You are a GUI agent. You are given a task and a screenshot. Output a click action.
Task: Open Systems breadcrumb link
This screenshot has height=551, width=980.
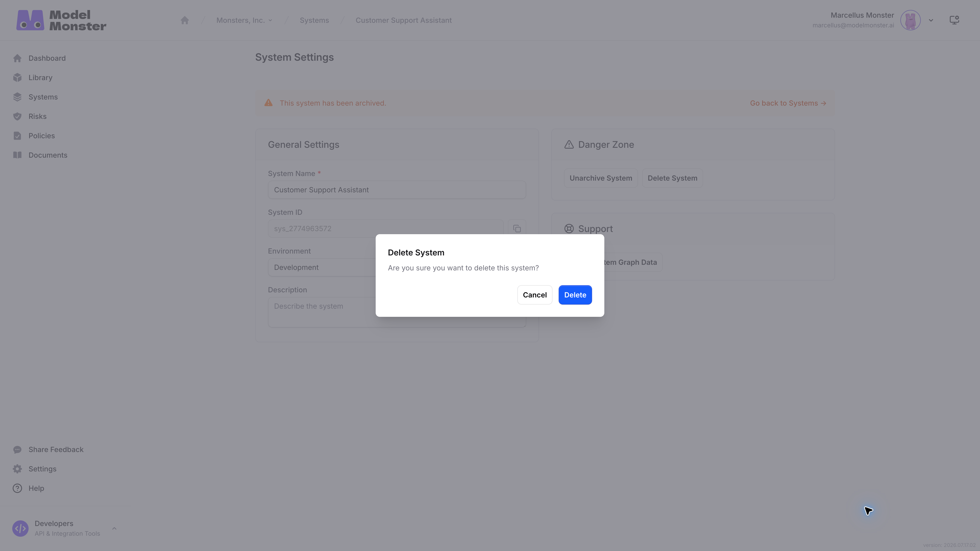point(314,20)
